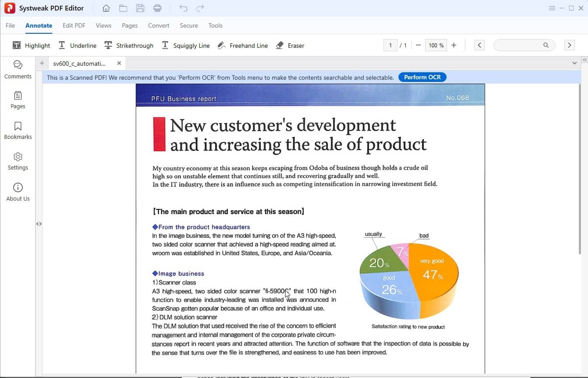Screen dimensions: 588x378
Task: Click the zoom in plus button
Action: pyautogui.click(x=454, y=45)
